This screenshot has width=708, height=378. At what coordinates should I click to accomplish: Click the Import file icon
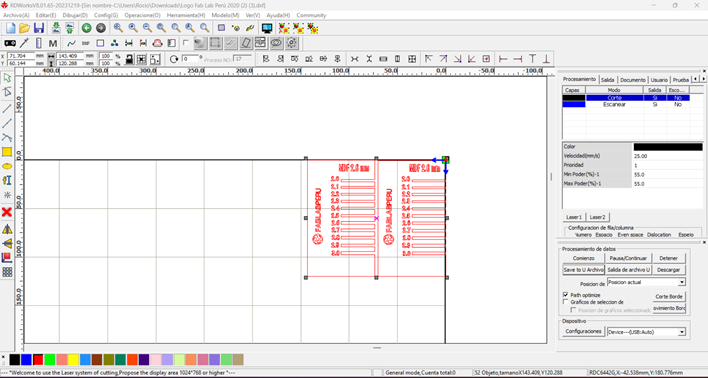56,28
